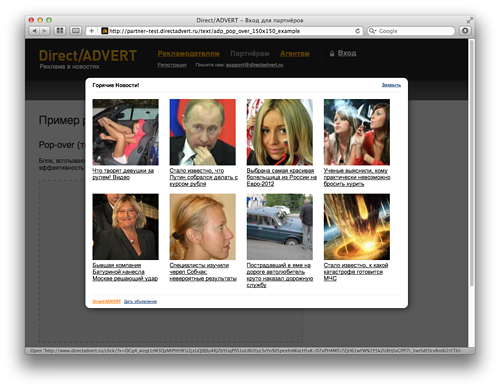Go forward with Safari forward arrow

[x=44, y=31]
